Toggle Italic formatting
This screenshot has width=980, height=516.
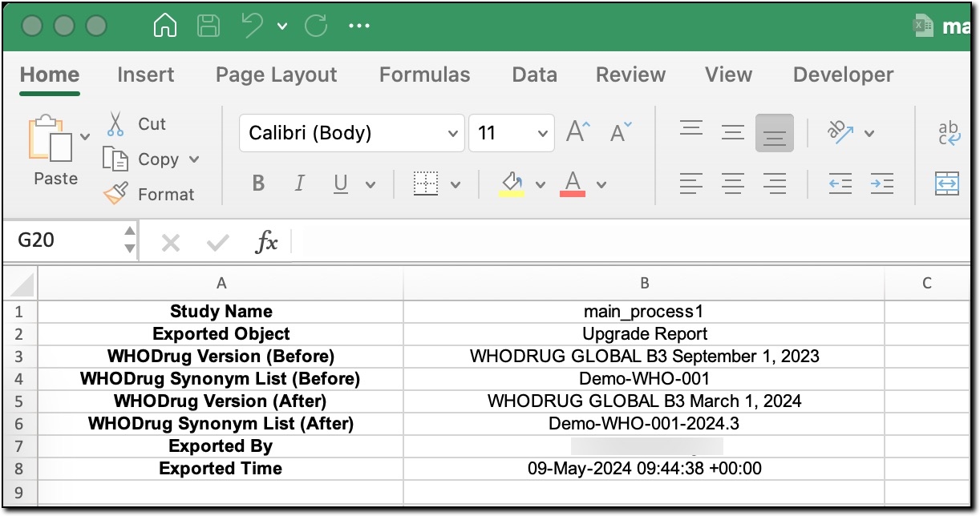[299, 184]
